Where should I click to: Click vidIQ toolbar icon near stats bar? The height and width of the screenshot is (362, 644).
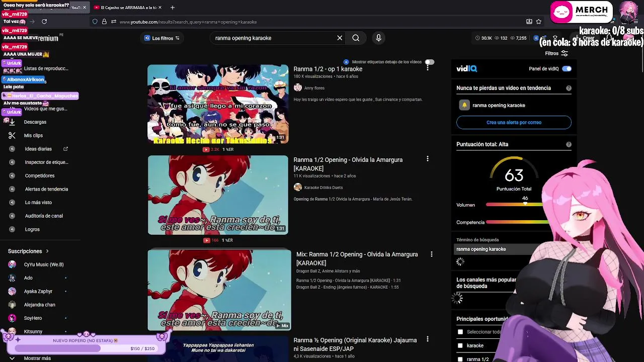click(x=536, y=38)
